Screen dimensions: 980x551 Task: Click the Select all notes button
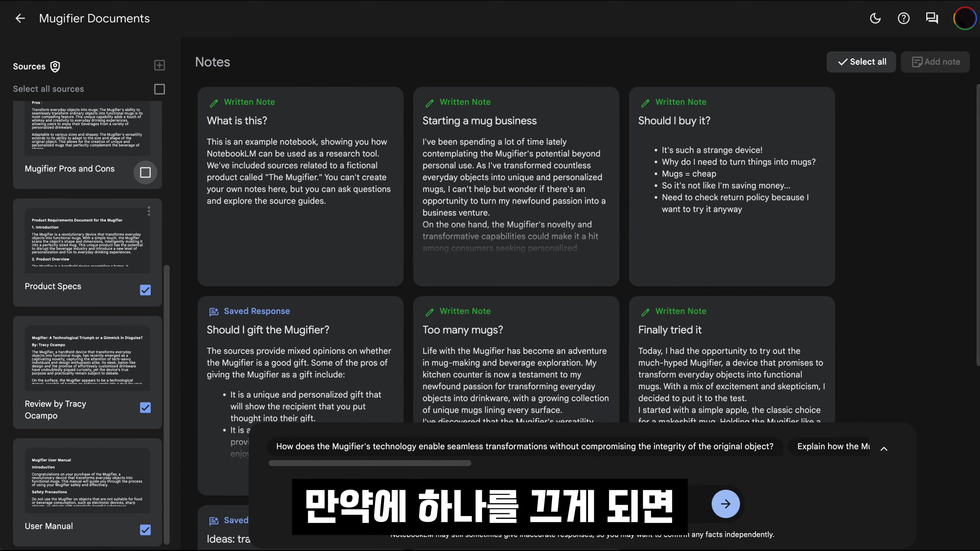[861, 62]
